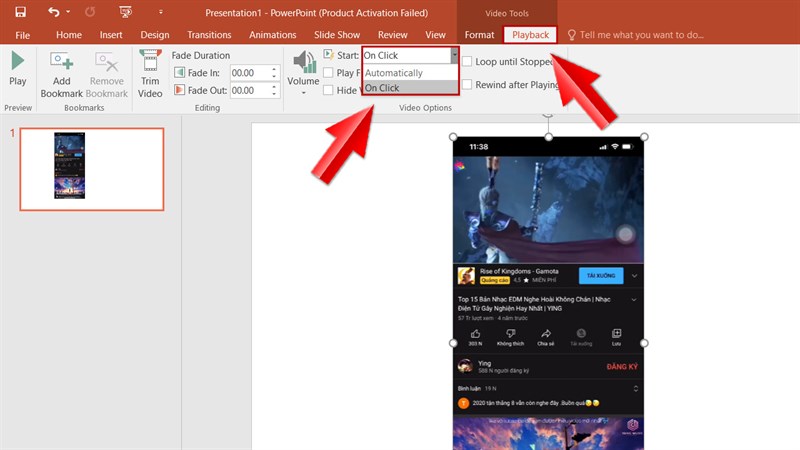Click the Fade Duration label
Viewport: 800px width, 450px height.
[201, 55]
